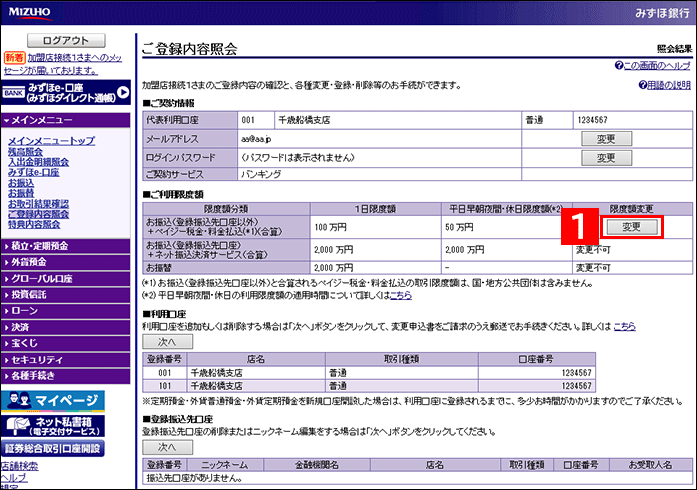Image resolution: width=697 pixels, height=490 pixels.
Task: Open メインメニュートップ link
Action: click(x=51, y=141)
